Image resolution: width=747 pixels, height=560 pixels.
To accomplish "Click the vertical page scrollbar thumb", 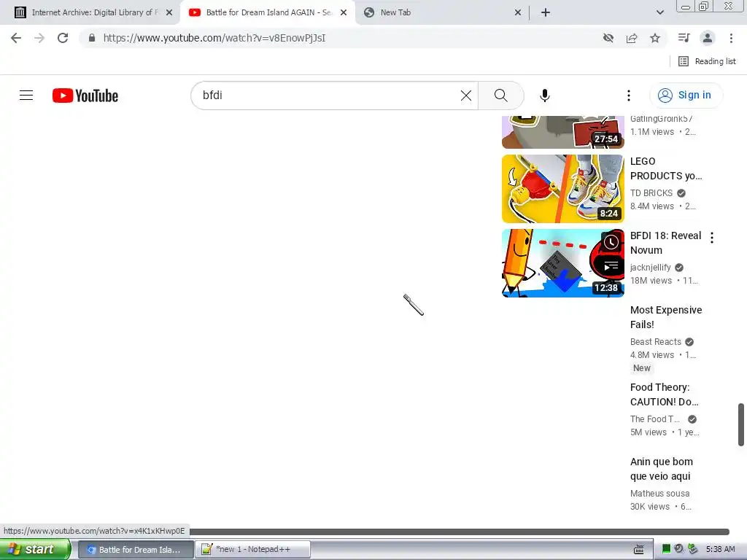I will point(741,425).
